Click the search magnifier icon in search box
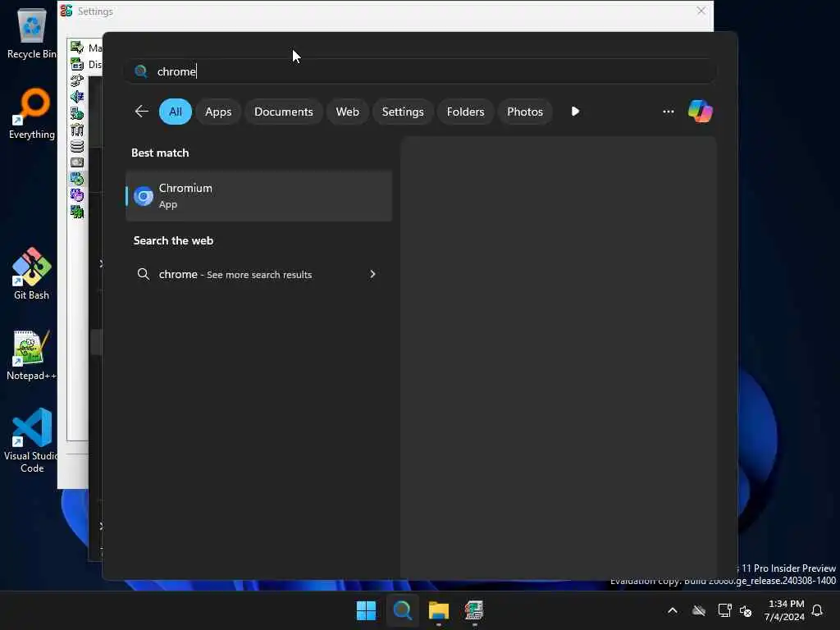840x630 pixels. pos(141,71)
